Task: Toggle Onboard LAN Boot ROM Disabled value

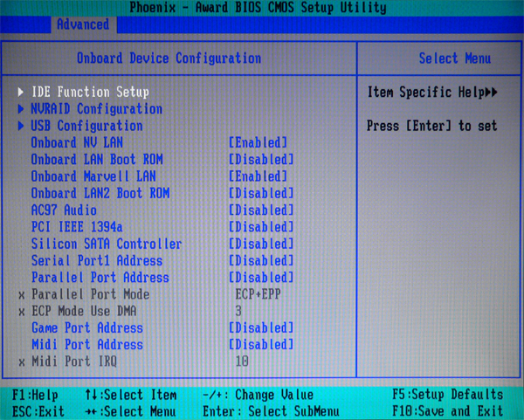Action: tap(261, 160)
